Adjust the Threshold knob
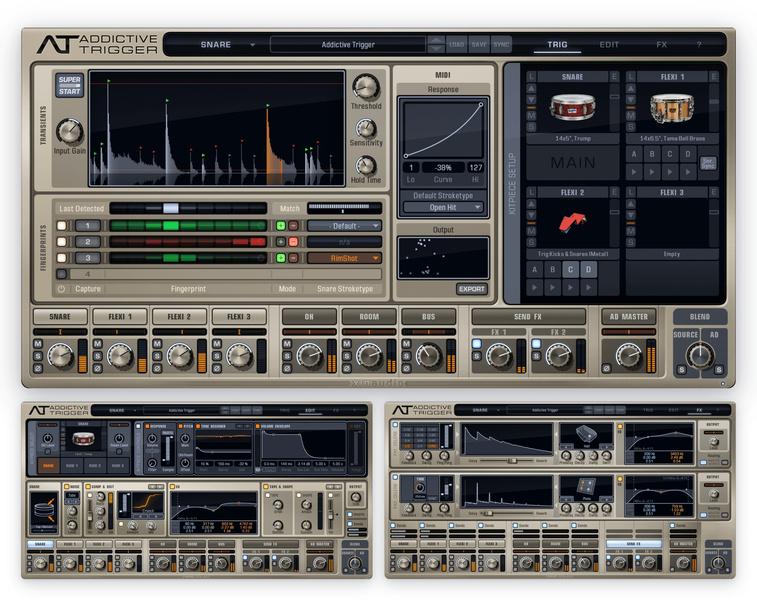Screen dimensions: 757x600 (x=366, y=87)
